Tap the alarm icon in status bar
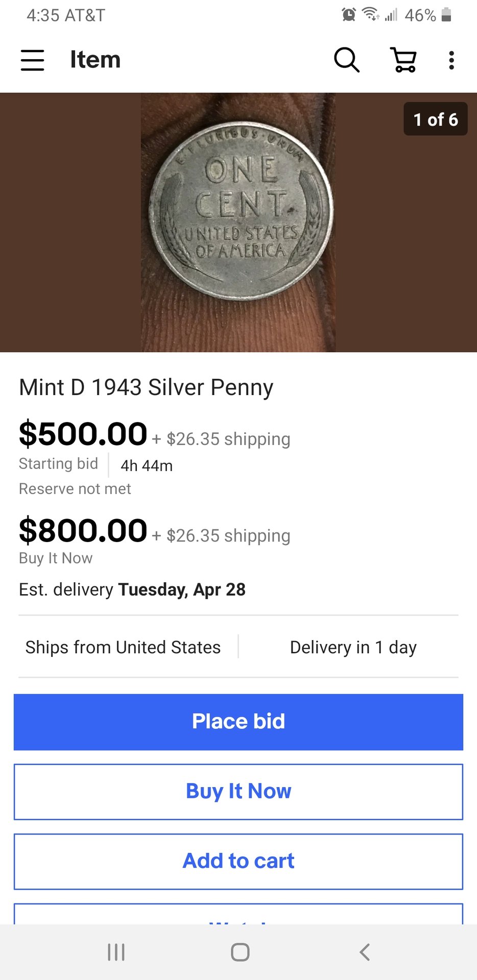The height and width of the screenshot is (980, 477). click(x=349, y=15)
